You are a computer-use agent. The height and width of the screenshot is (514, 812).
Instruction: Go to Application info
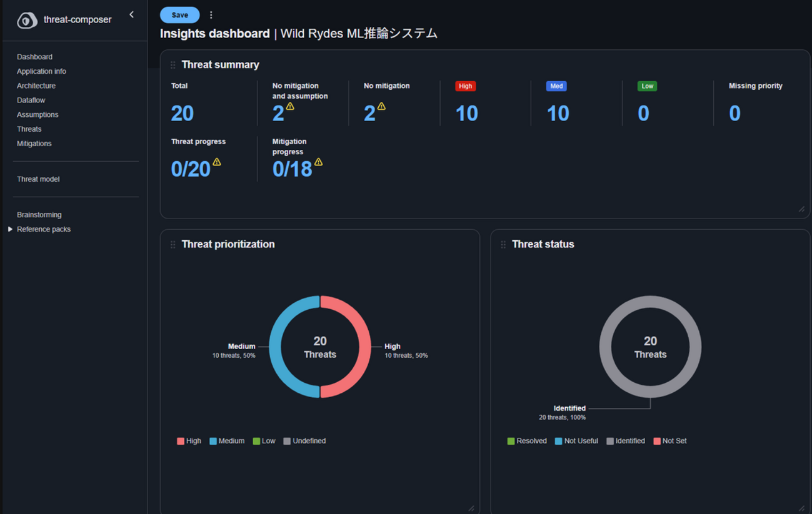click(x=42, y=71)
